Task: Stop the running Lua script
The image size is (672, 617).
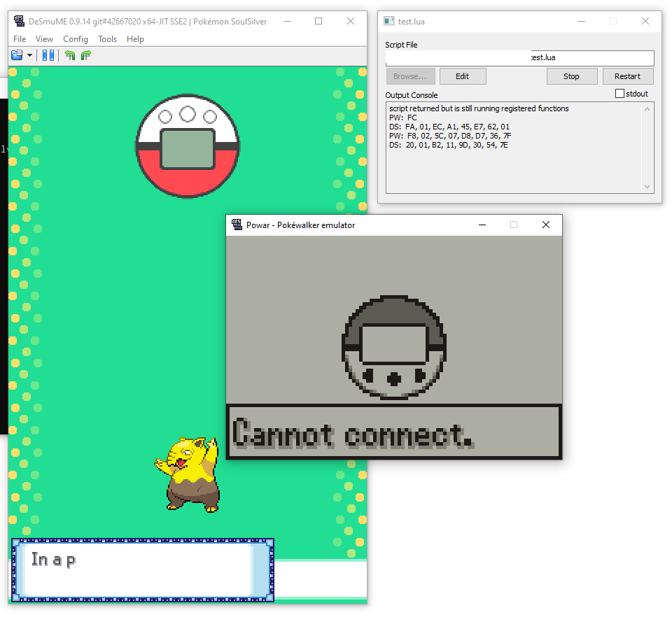Action: coord(571,76)
